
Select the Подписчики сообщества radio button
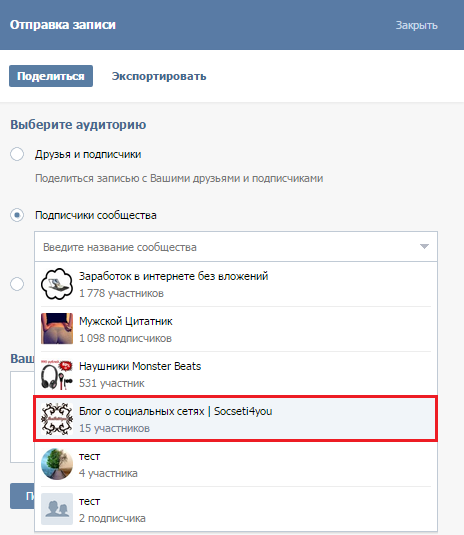pos(17,215)
